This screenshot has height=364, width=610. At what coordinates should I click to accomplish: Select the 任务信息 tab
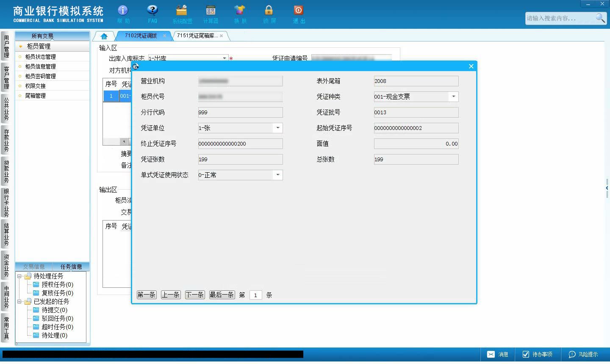tap(71, 267)
